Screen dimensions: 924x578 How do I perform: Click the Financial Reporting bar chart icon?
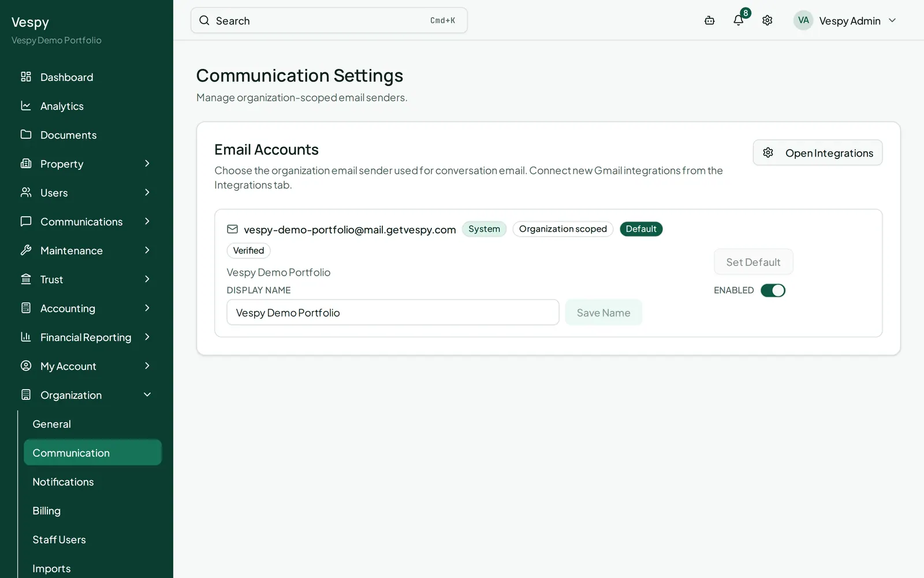coord(26,337)
